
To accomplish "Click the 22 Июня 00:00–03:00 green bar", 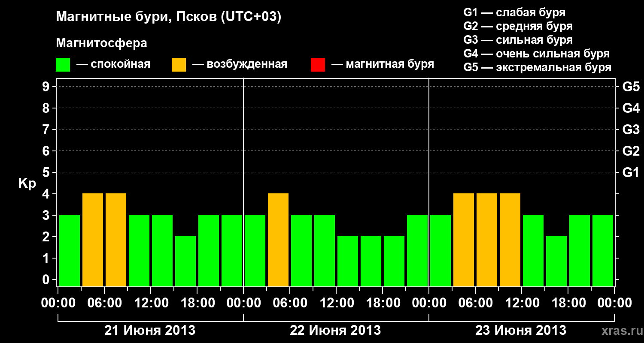I will point(255,250).
